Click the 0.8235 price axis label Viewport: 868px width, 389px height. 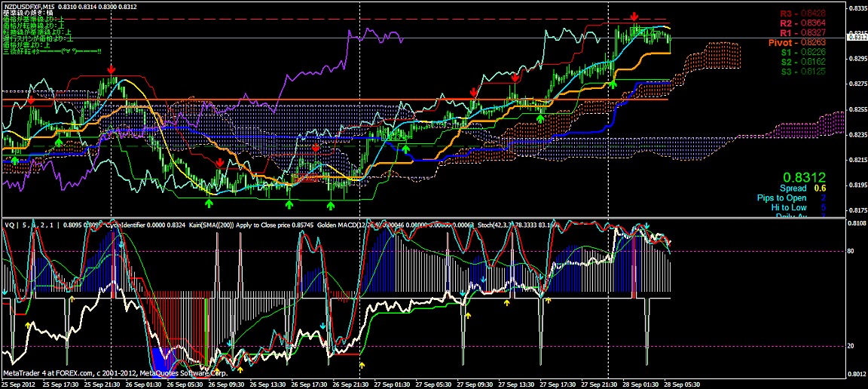pyautogui.click(x=858, y=135)
